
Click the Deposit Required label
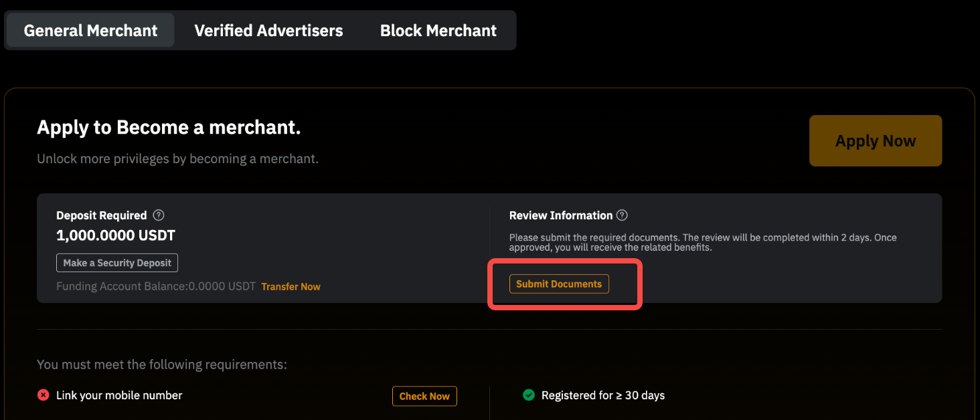[101, 215]
